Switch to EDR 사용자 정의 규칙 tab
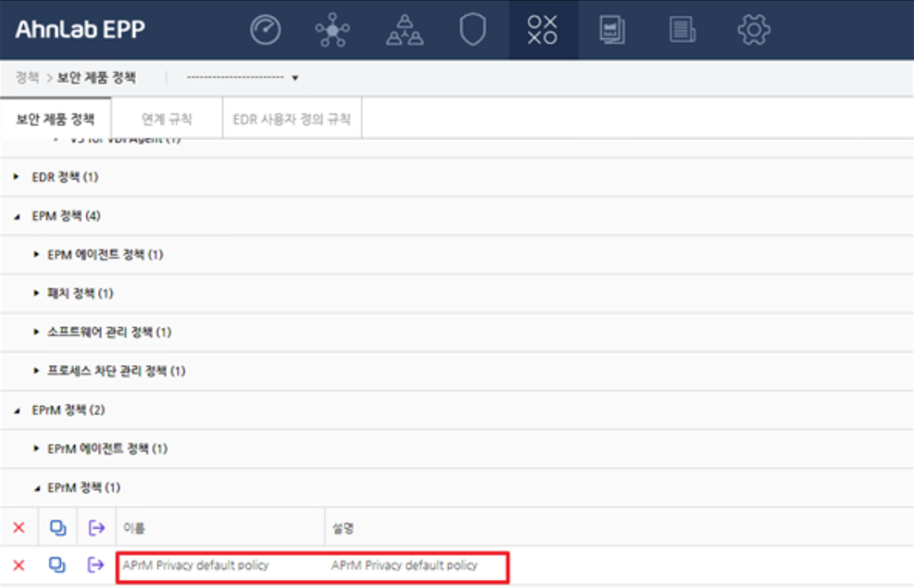 point(291,119)
